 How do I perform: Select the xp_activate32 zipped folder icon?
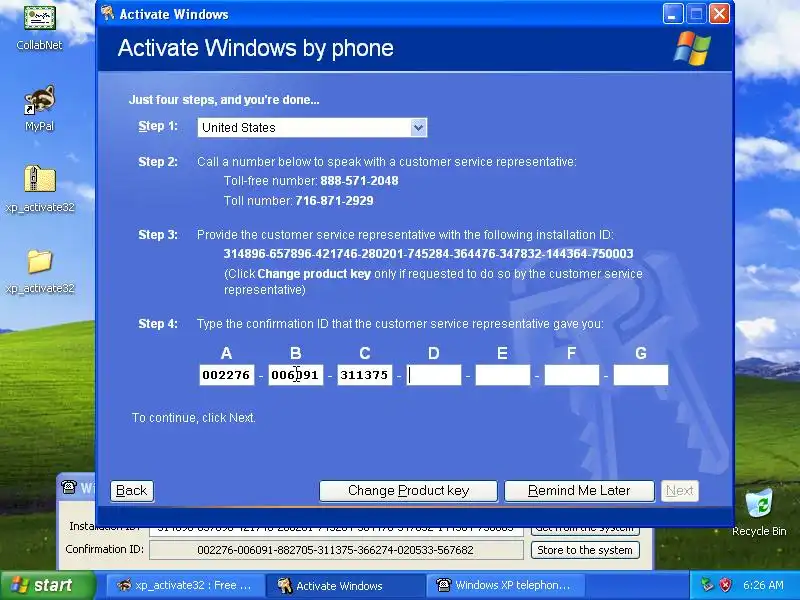[x=40, y=189]
